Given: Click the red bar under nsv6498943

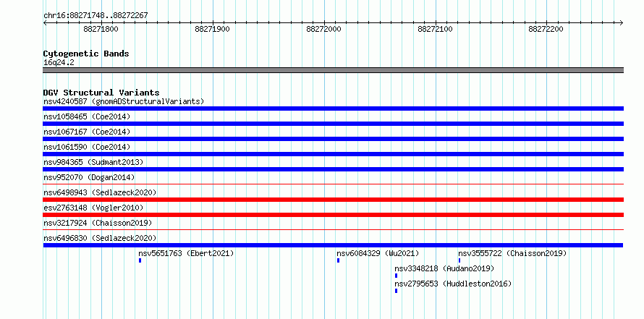Looking at the screenshot, I should (333, 200).
